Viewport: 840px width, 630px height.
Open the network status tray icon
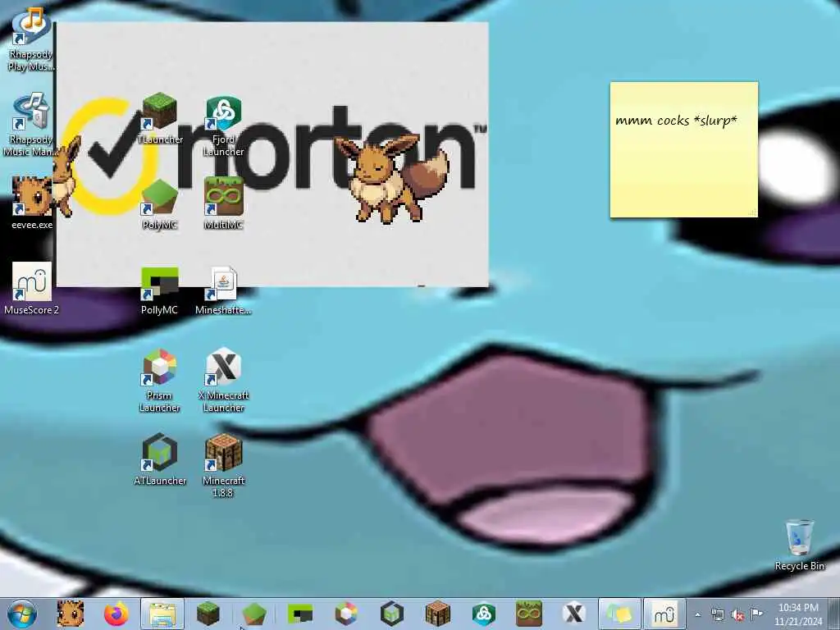(x=717, y=615)
